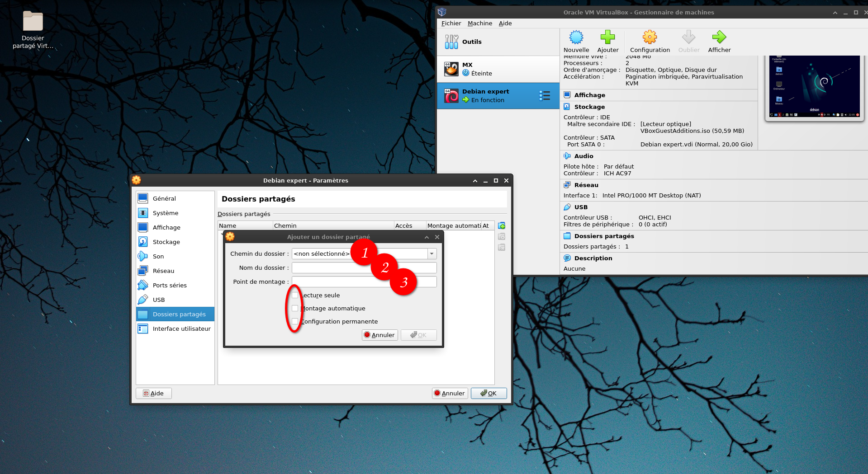Select Outils in VirtualBox manager
This screenshot has height=474, width=868.
click(x=498, y=42)
